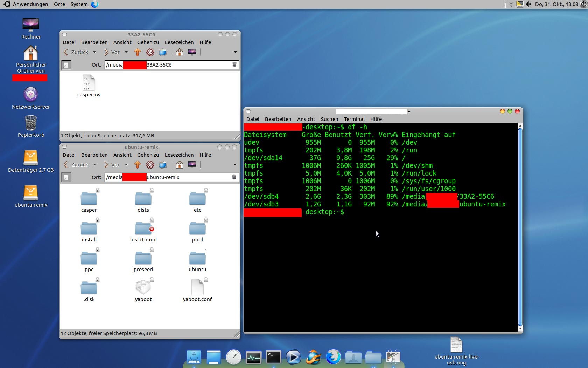Open Gehen zu menu in ubuntu-remix window
Screen dimensions: 588x368
148,155
